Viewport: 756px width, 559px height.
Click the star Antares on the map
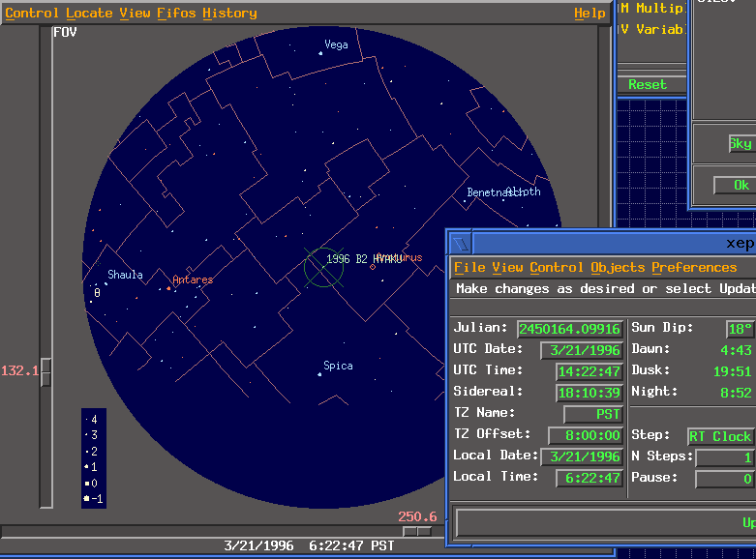[168, 288]
